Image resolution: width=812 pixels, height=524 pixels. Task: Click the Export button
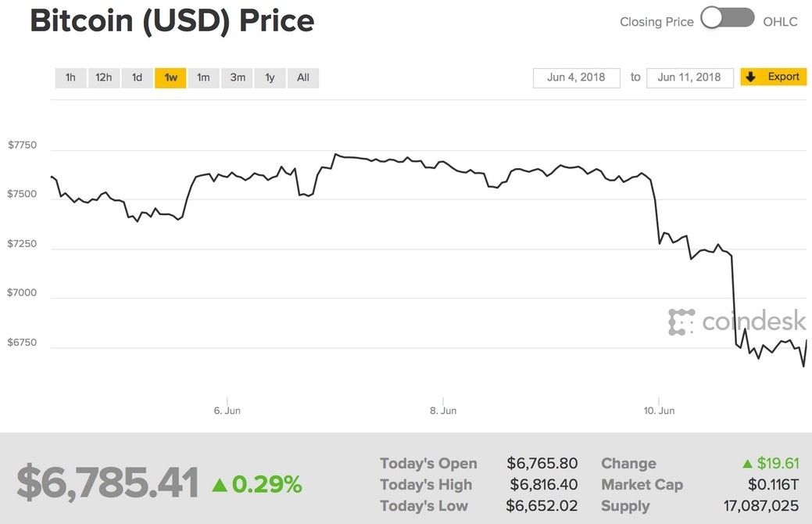click(x=783, y=77)
